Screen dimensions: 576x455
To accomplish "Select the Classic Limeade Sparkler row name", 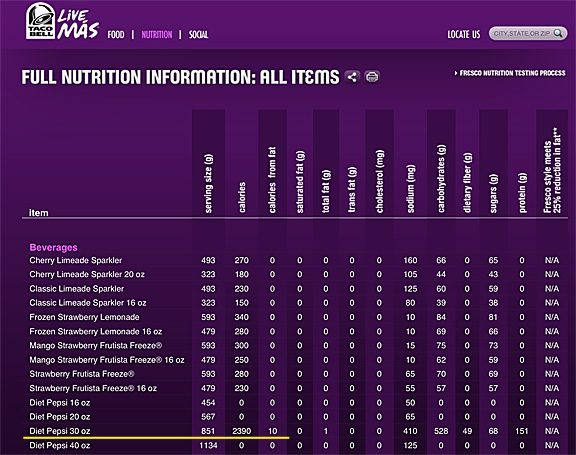I will pos(77,289).
